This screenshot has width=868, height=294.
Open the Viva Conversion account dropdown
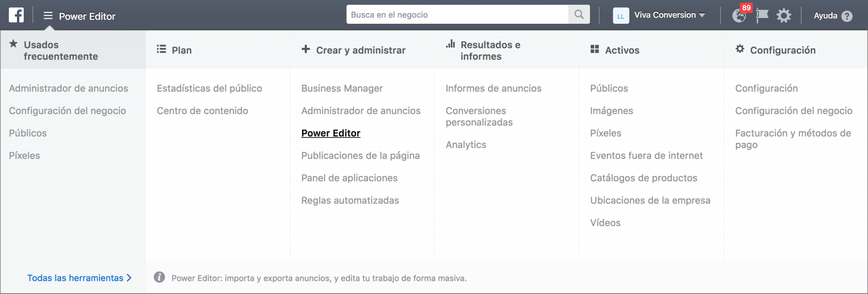pyautogui.click(x=670, y=15)
